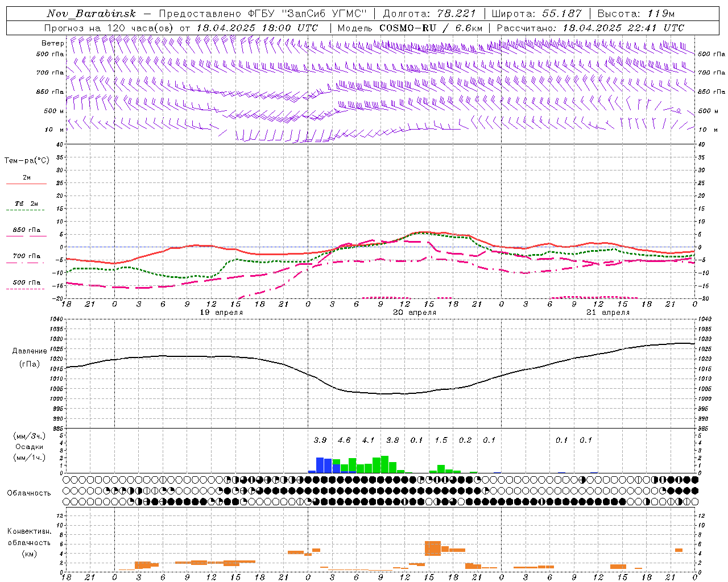Click the Nov_Barabinsk station title

[92, 14]
